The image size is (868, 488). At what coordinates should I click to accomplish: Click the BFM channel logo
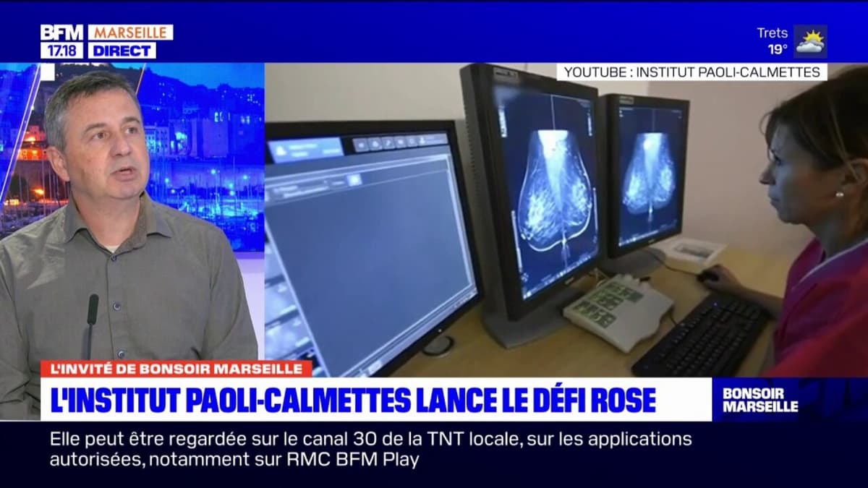[63, 33]
